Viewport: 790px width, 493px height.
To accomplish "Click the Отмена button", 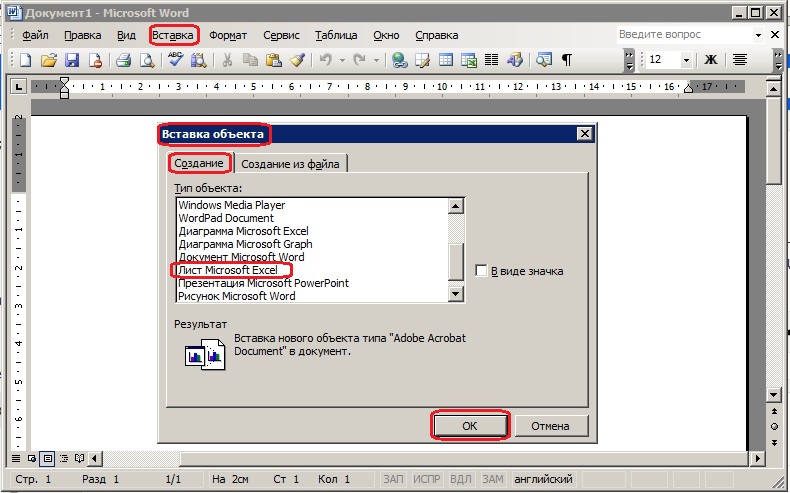I will click(550, 426).
